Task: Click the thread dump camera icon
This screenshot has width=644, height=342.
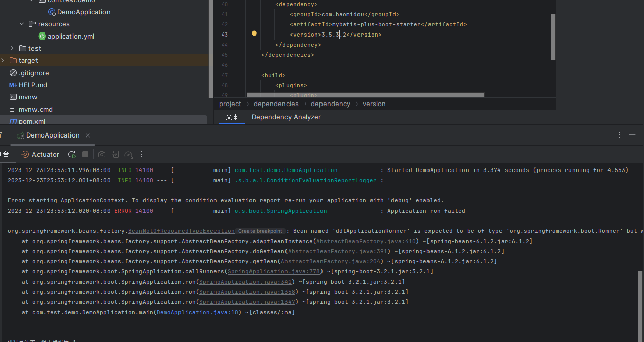Action: [x=102, y=154]
